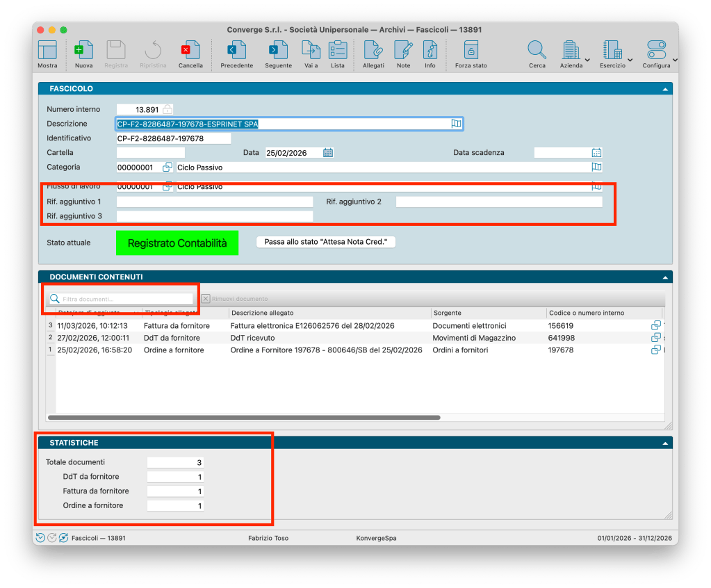Click the Registrato Contabilità status

(177, 243)
